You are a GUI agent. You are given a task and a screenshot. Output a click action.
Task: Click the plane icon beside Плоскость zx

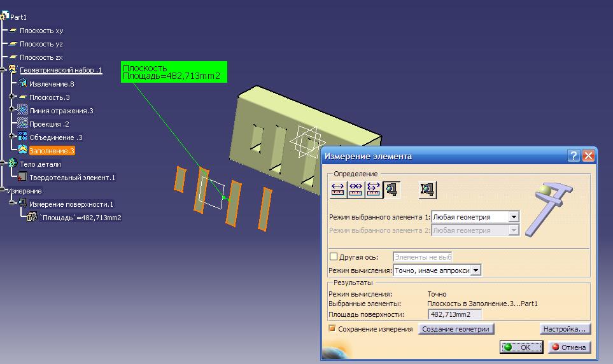[13, 57]
